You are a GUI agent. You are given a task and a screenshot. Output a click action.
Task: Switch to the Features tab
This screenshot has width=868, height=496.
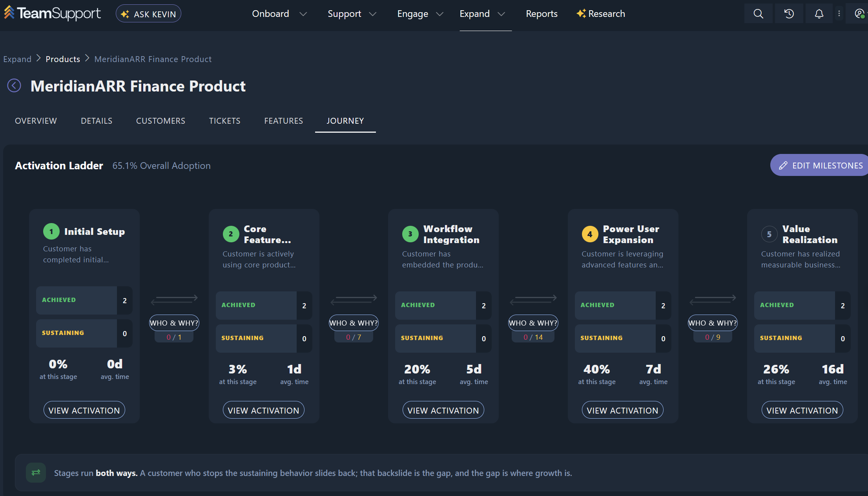coord(283,121)
